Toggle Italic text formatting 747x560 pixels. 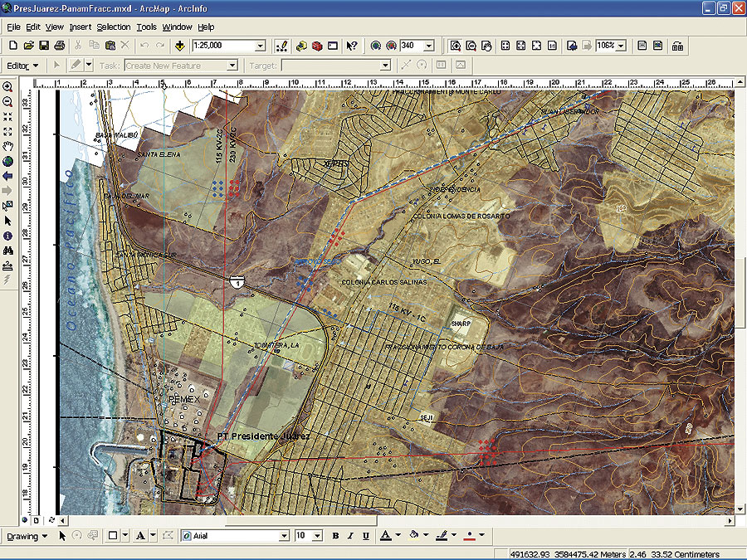350,536
